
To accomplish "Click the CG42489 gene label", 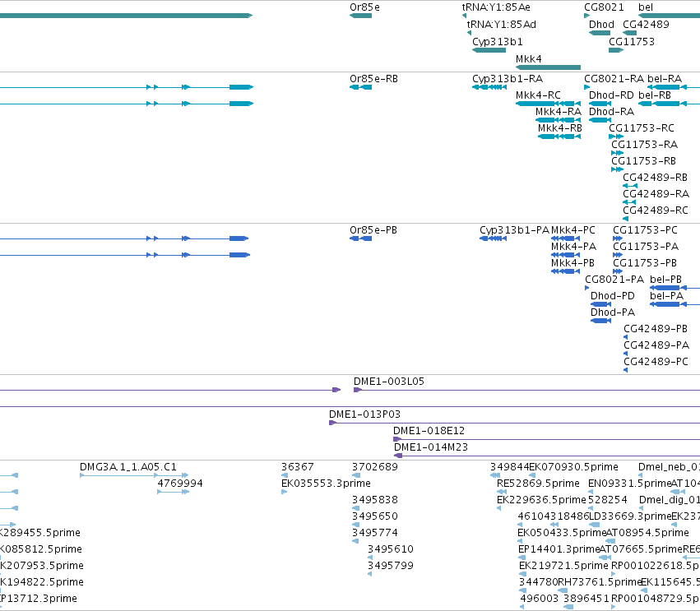I will point(646,25).
